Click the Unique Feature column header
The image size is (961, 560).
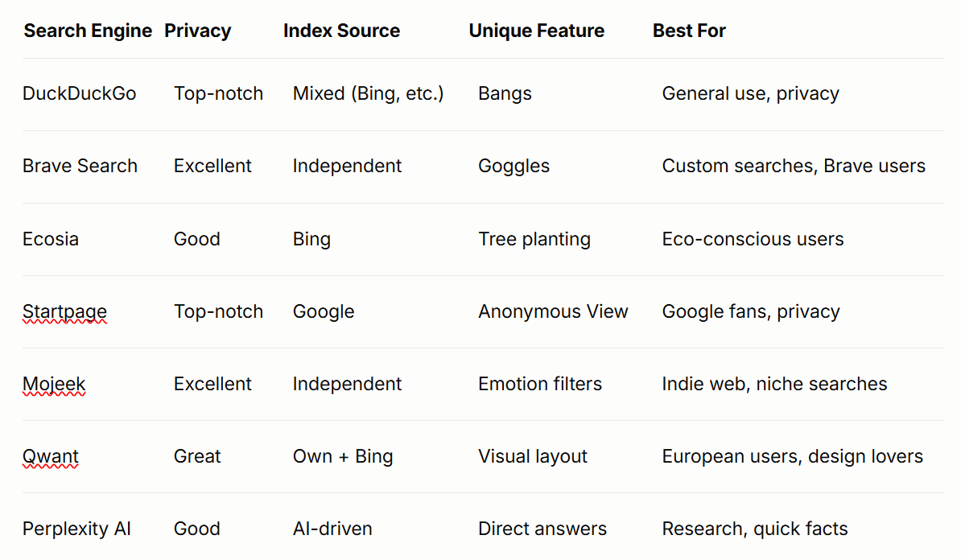point(536,31)
